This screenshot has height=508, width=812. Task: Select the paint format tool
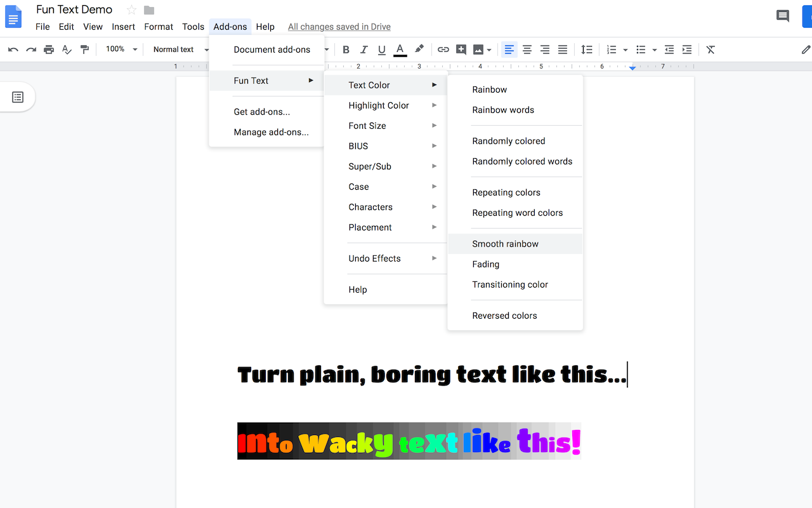tap(84, 50)
